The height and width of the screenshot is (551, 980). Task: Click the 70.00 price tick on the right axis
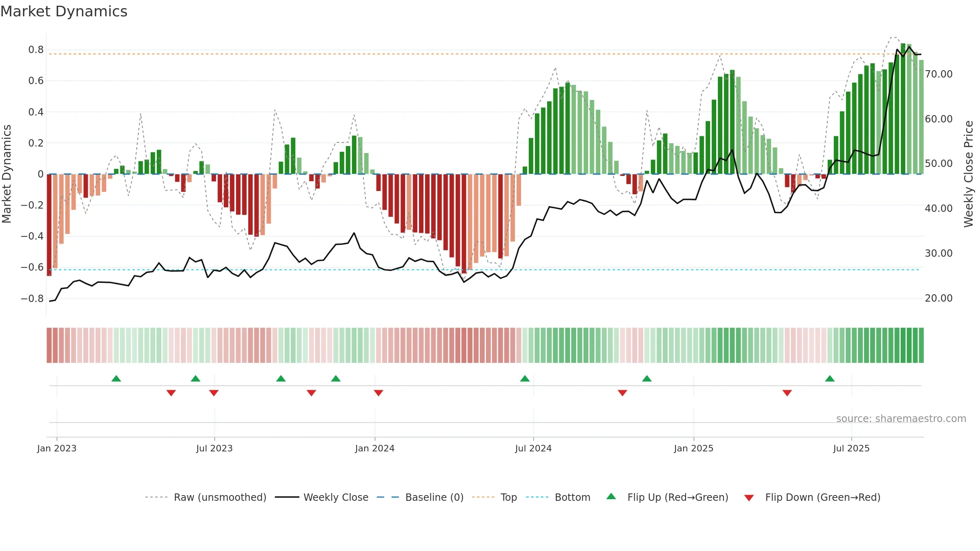point(939,74)
